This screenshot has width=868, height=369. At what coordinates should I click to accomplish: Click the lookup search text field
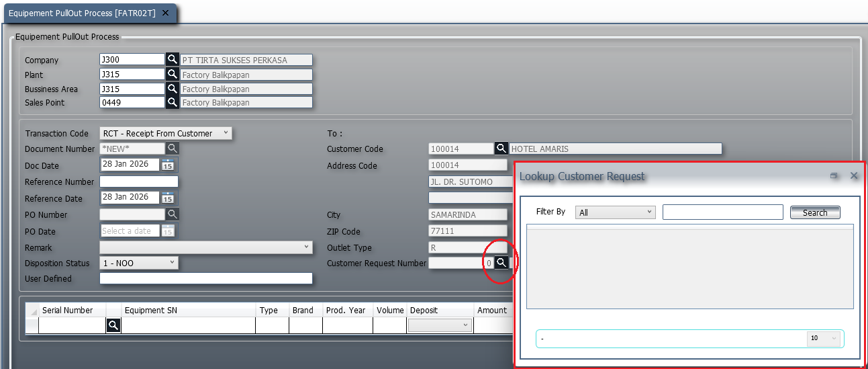[x=722, y=212]
